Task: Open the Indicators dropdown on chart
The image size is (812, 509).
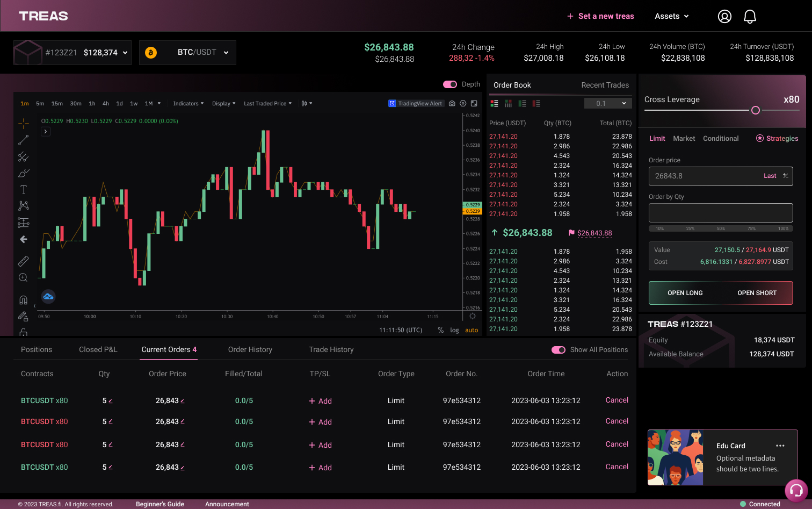Action: click(188, 104)
